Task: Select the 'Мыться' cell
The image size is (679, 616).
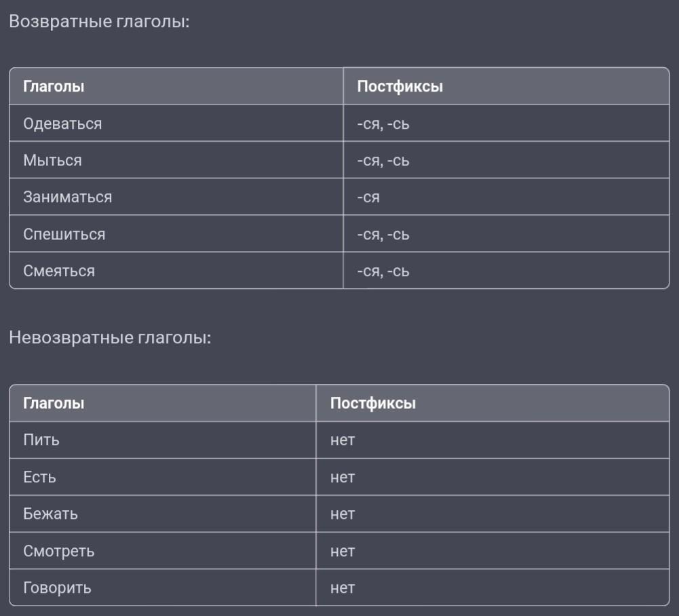Action: [52, 160]
